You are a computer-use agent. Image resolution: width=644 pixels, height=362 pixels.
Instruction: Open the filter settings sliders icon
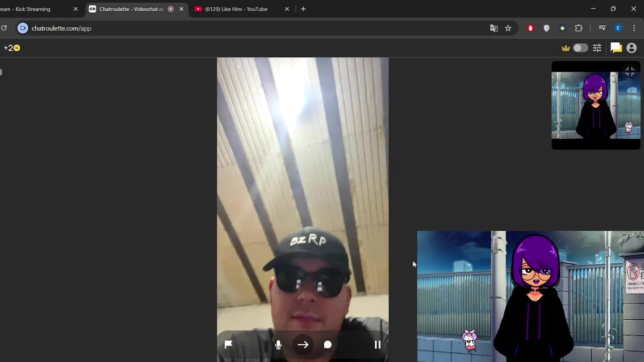click(597, 48)
